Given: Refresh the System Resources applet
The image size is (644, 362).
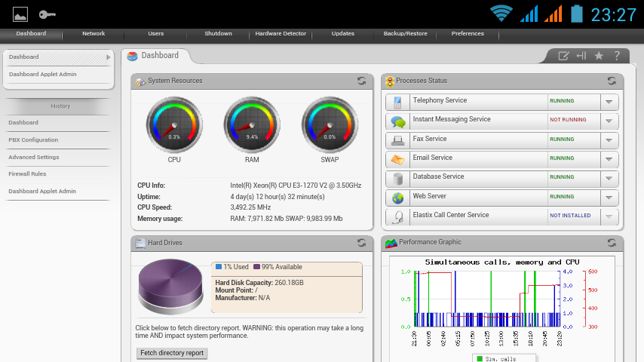Looking at the screenshot, I should coord(361,81).
